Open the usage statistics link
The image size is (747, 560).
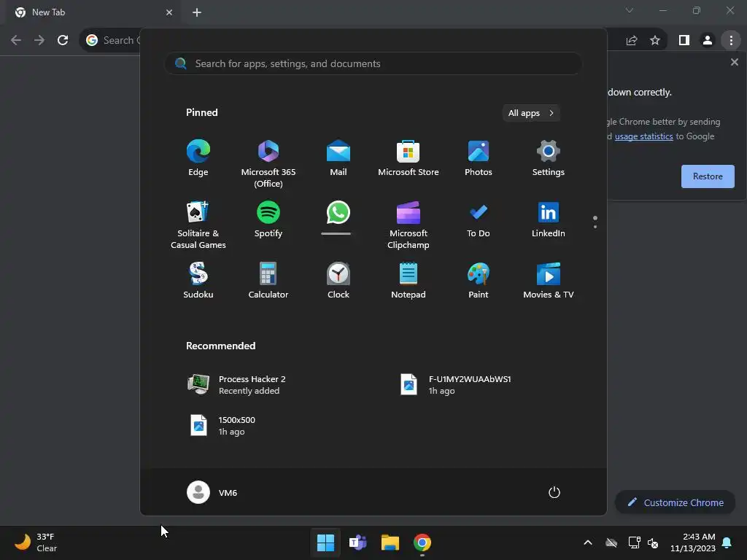click(643, 136)
